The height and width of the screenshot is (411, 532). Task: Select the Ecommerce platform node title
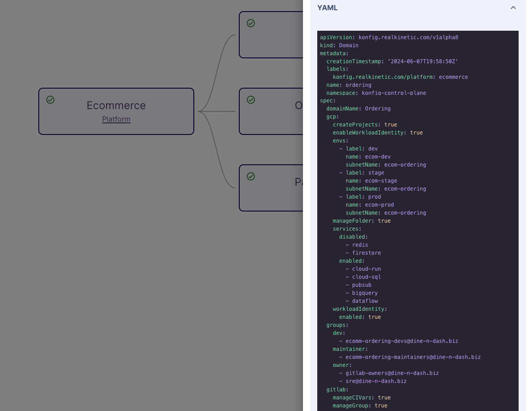(x=116, y=106)
